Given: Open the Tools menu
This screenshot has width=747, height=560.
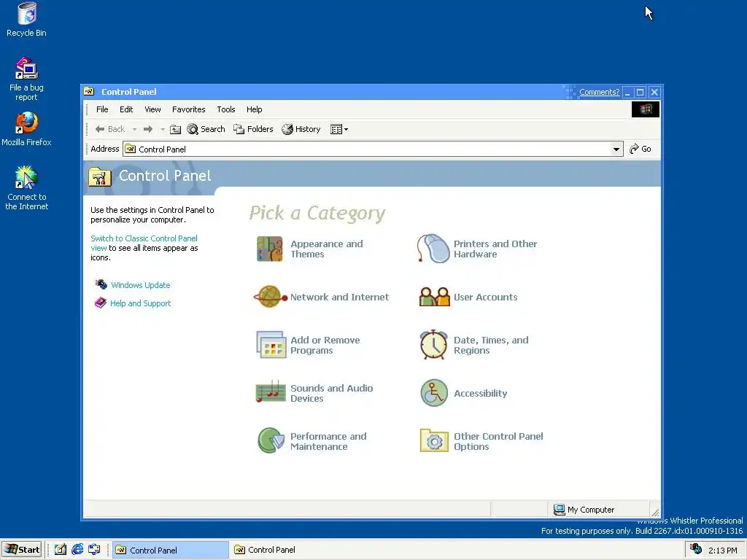Looking at the screenshot, I should (x=226, y=109).
